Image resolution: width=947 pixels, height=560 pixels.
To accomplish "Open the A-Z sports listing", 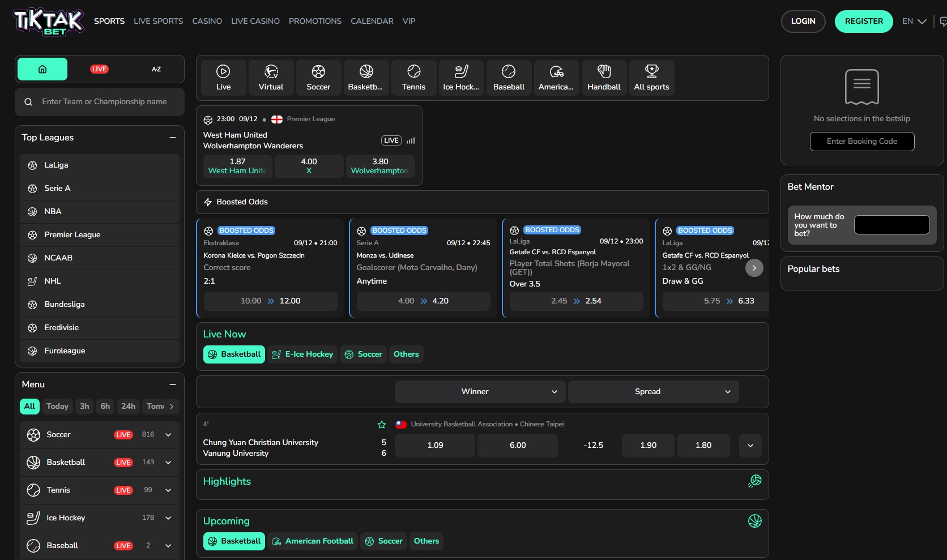I will coord(156,69).
